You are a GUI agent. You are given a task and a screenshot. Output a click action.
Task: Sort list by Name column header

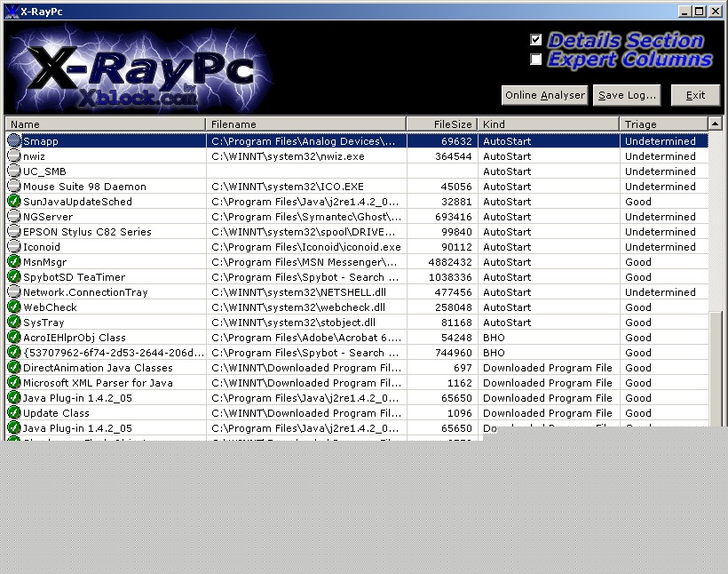pos(106,124)
